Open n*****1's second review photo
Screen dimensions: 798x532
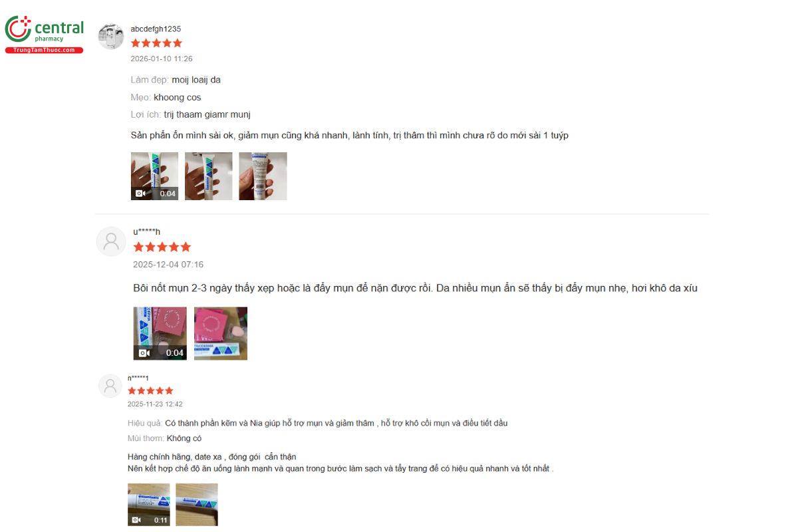click(x=197, y=505)
